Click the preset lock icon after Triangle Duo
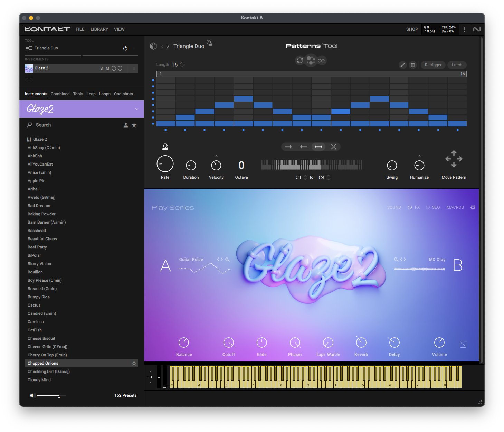The height and width of the screenshot is (432, 504). pos(210,43)
